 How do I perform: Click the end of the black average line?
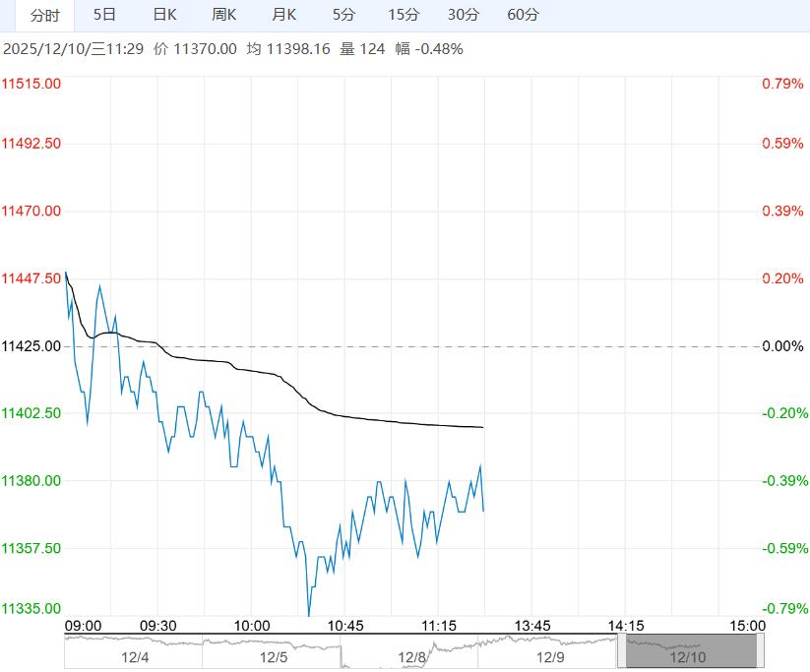(x=483, y=428)
